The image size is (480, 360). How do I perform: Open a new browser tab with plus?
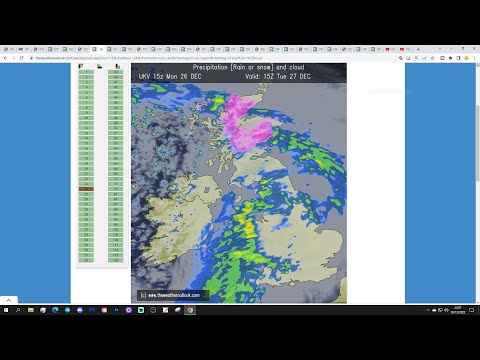click(x=418, y=49)
